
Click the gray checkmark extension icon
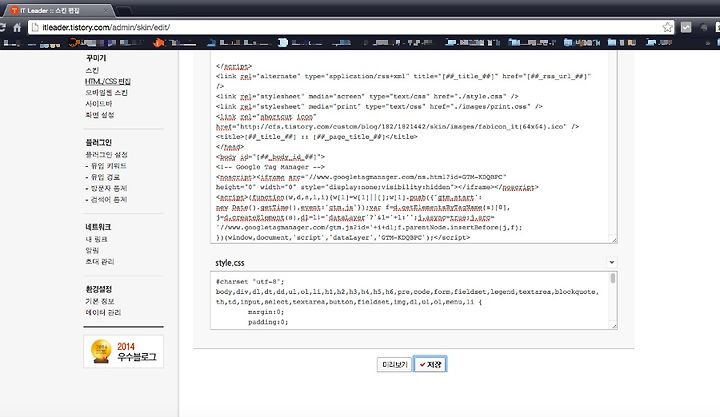(x=686, y=28)
